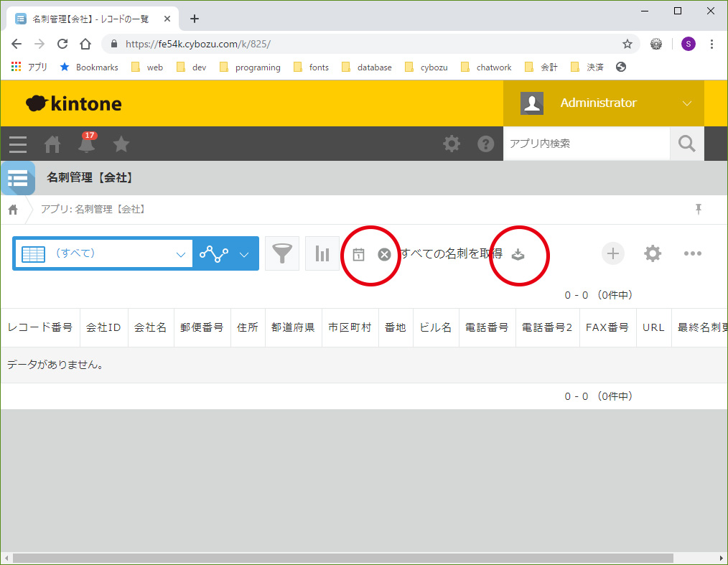Close the 名刺管理 browser tab
The width and height of the screenshot is (728, 565).
(167, 19)
